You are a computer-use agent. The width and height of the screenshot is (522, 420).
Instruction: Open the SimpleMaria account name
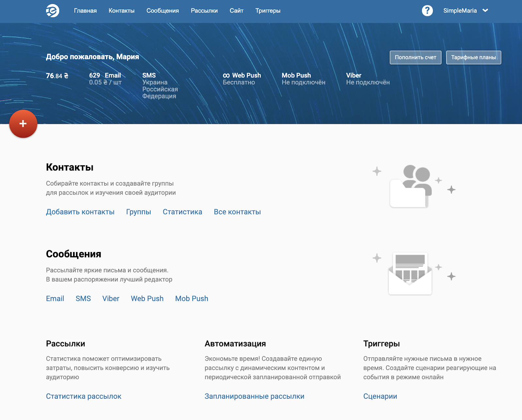tap(460, 10)
